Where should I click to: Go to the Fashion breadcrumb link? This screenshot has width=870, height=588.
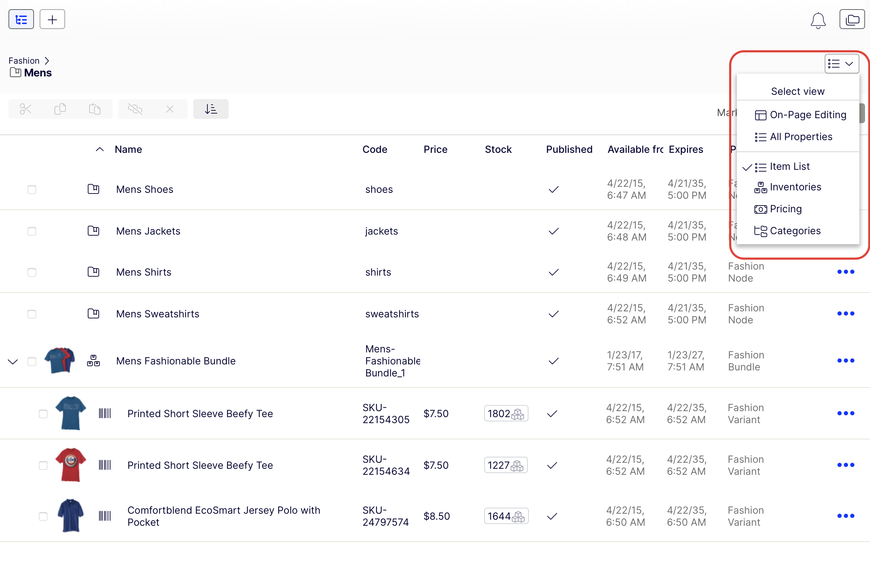[24, 60]
